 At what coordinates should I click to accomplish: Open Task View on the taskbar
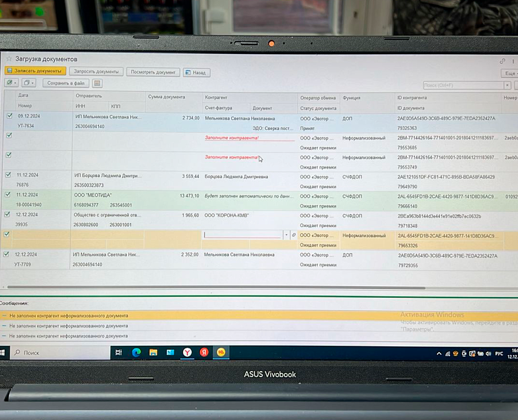point(118,353)
